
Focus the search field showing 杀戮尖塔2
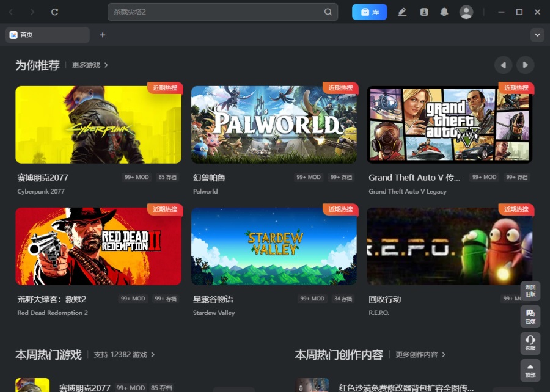pyautogui.click(x=222, y=12)
